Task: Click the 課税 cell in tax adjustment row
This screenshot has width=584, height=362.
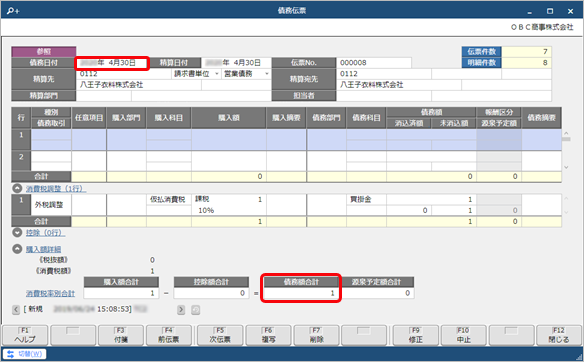Action: coord(228,200)
